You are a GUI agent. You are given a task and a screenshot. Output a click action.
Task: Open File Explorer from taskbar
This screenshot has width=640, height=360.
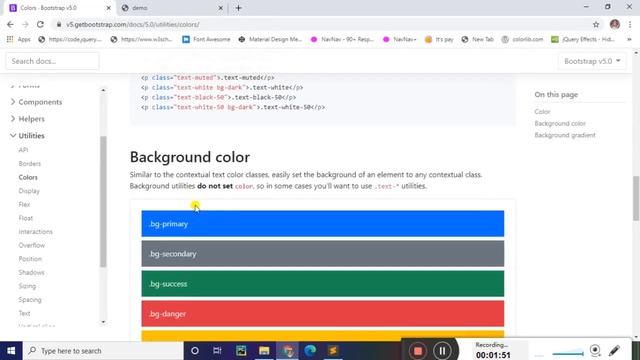[x=264, y=351]
